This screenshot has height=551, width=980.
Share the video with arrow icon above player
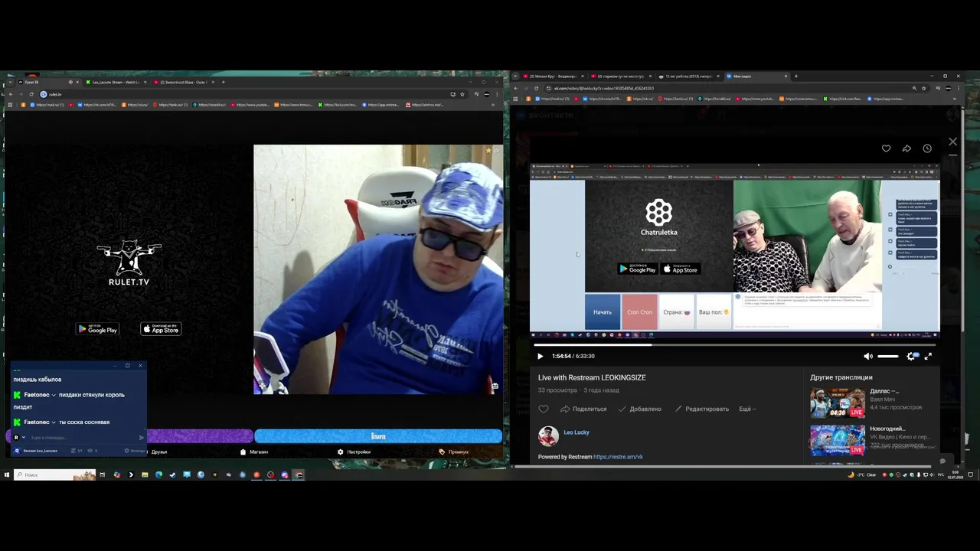906,148
